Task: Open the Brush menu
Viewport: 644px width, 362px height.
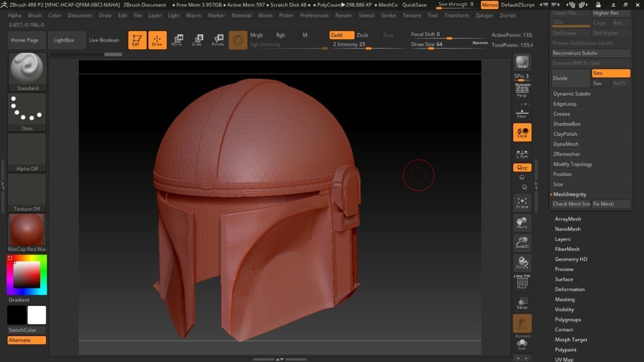Action: [x=35, y=15]
